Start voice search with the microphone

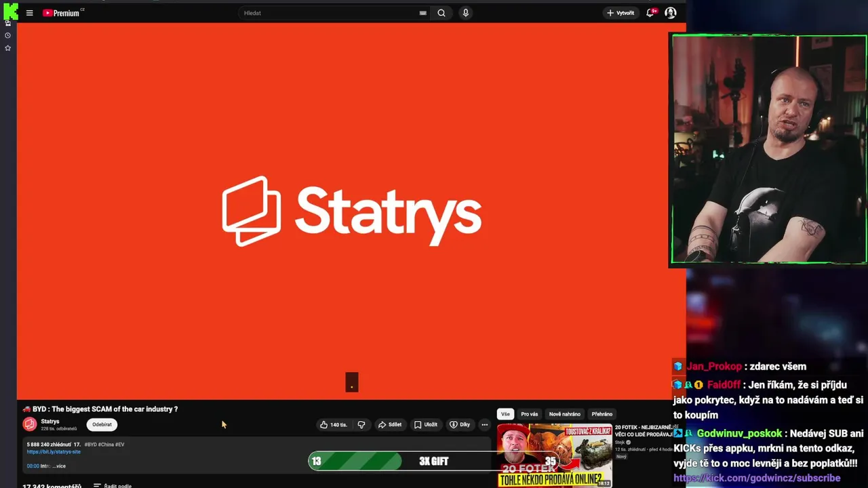[x=465, y=13]
